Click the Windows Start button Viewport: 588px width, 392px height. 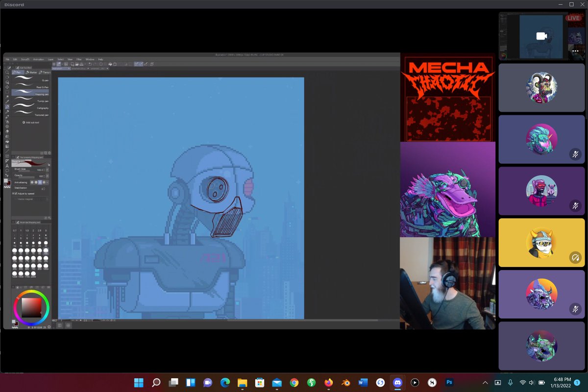139,382
